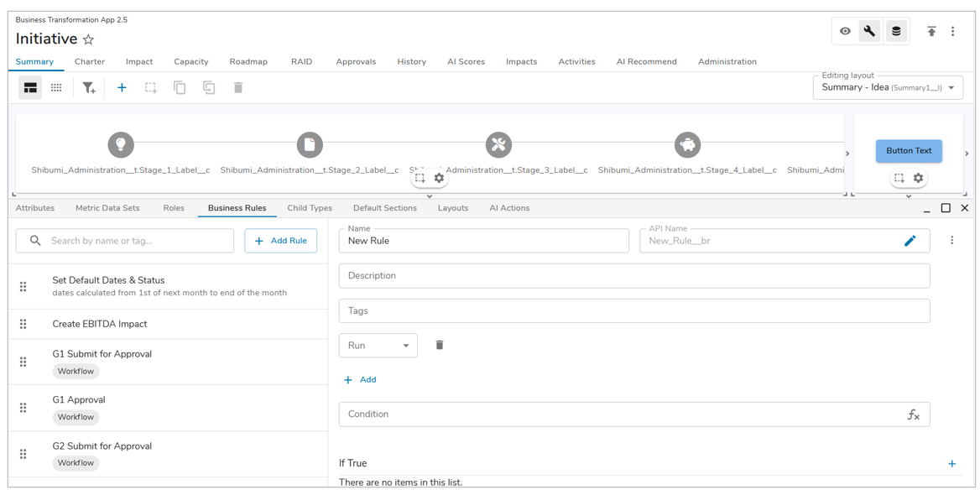Click the Add Rule button

[280, 241]
